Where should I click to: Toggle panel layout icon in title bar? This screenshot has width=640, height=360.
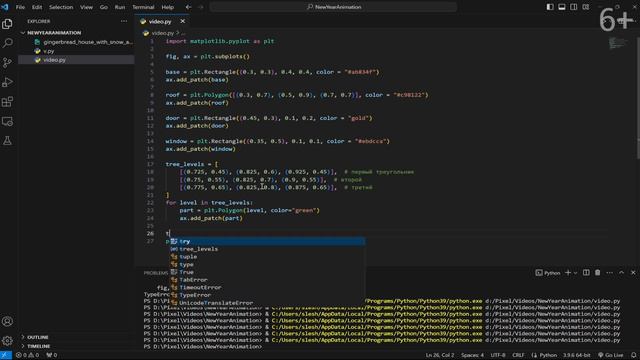point(562,7)
